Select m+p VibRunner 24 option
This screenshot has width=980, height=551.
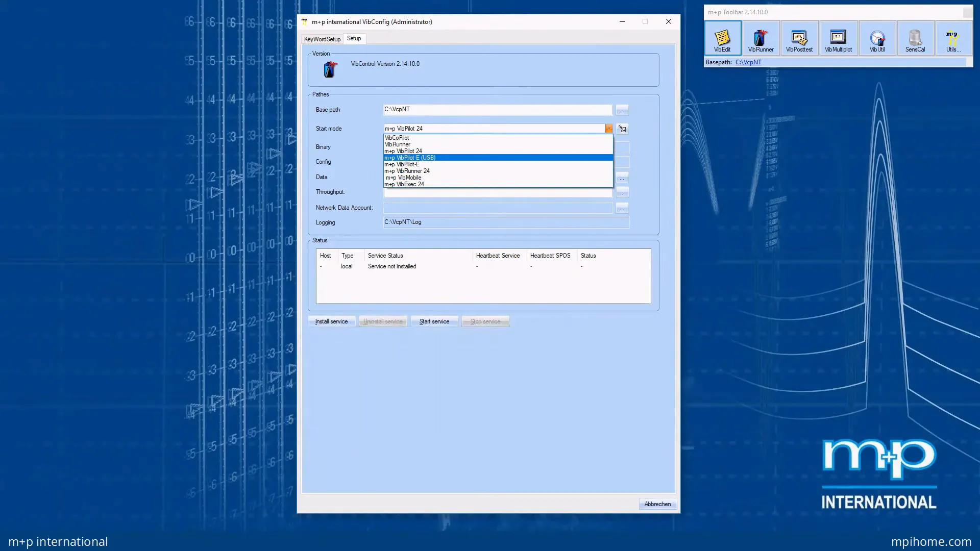pyautogui.click(x=498, y=171)
